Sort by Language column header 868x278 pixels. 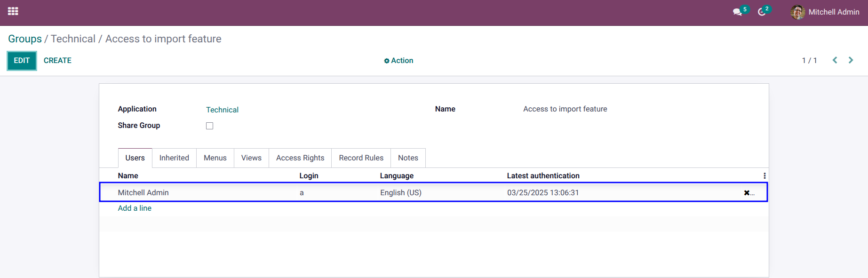pos(397,176)
